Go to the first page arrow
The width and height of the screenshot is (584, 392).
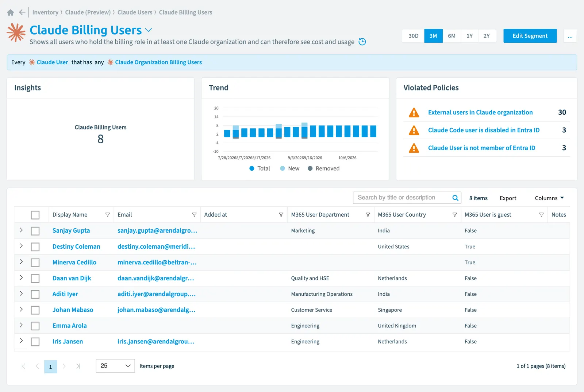(23, 366)
